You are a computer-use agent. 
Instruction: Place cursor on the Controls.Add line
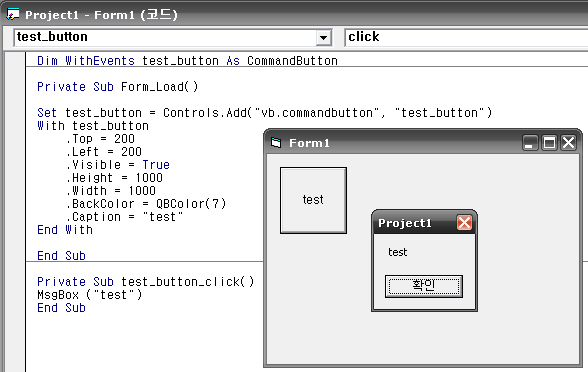(x=264, y=113)
